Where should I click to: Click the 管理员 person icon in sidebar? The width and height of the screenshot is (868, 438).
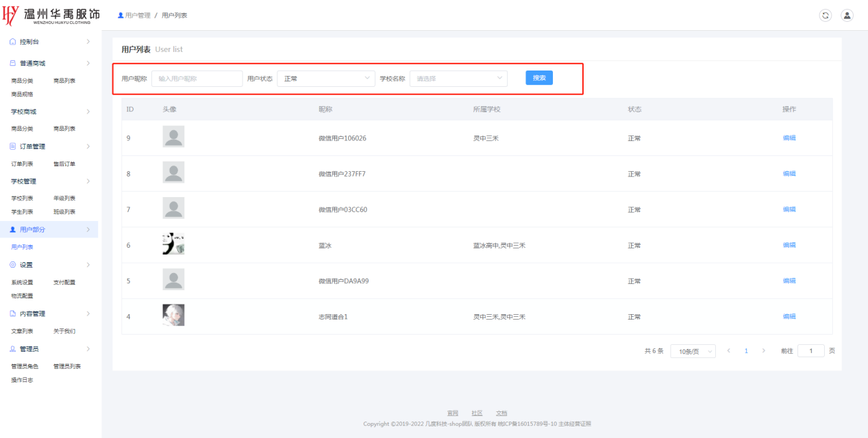pos(13,349)
